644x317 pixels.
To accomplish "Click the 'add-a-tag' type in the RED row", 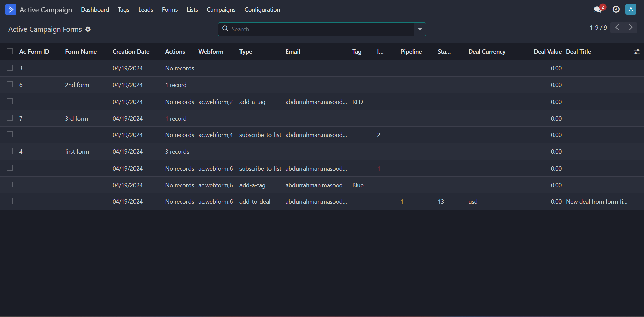I will (x=252, y=102).
